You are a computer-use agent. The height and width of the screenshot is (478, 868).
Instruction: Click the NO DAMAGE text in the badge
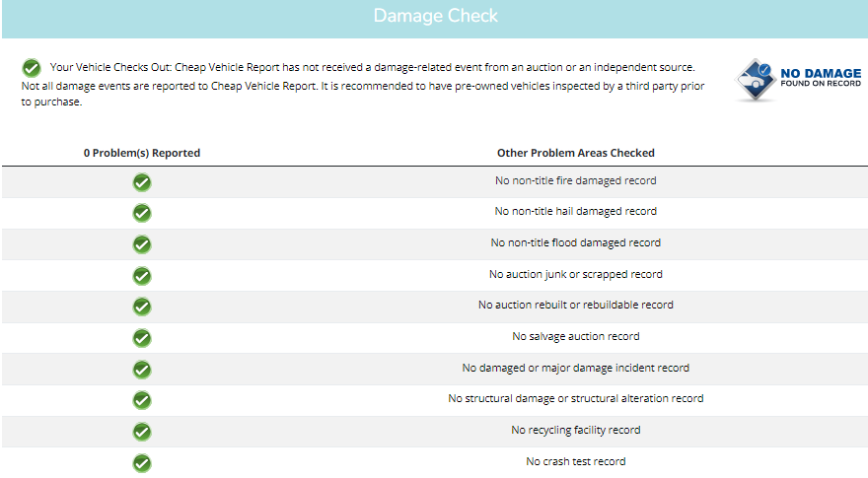821,73
